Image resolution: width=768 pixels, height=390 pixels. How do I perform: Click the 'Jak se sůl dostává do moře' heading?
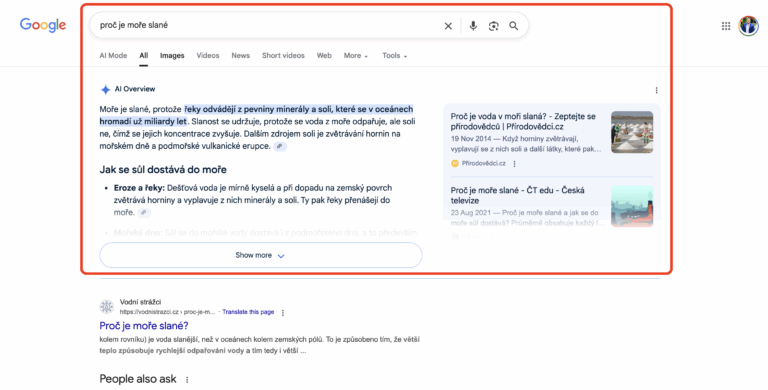tap(163, 170)
